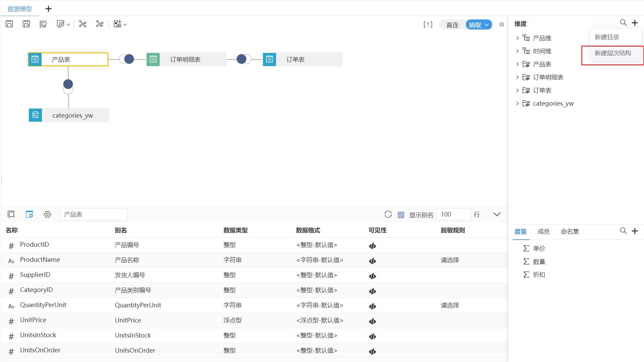Click the extract relationship toolbar icon
Image resolution: width=644 pixels, height=362 pixels.
(100, 24)
